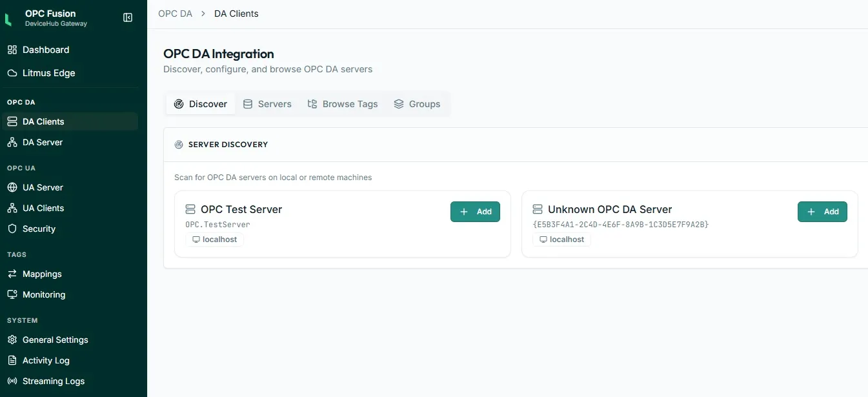This screenshot has width=868, height=397.
Task: Open Dashboard from the sidebar
Action: click(x=70, y=50)
